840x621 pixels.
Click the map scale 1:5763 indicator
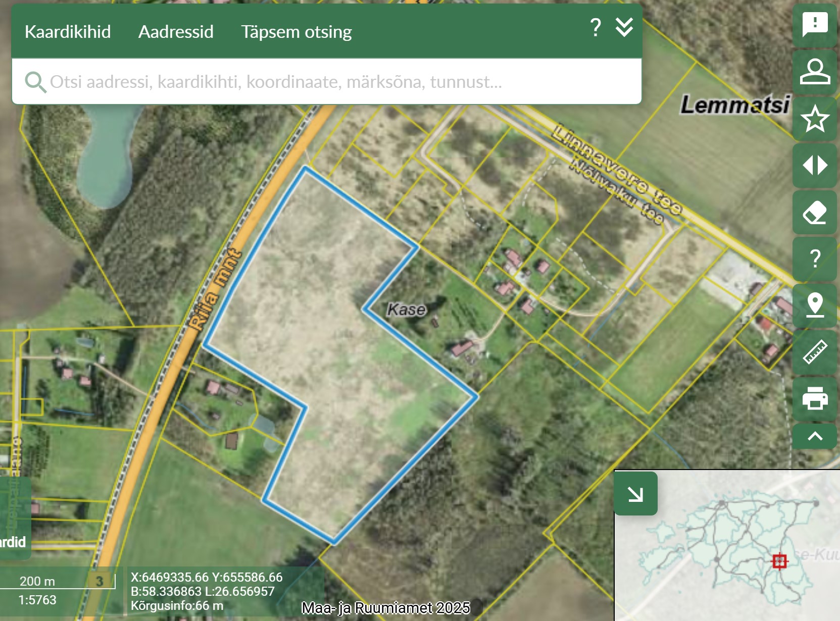click(37, 600)
